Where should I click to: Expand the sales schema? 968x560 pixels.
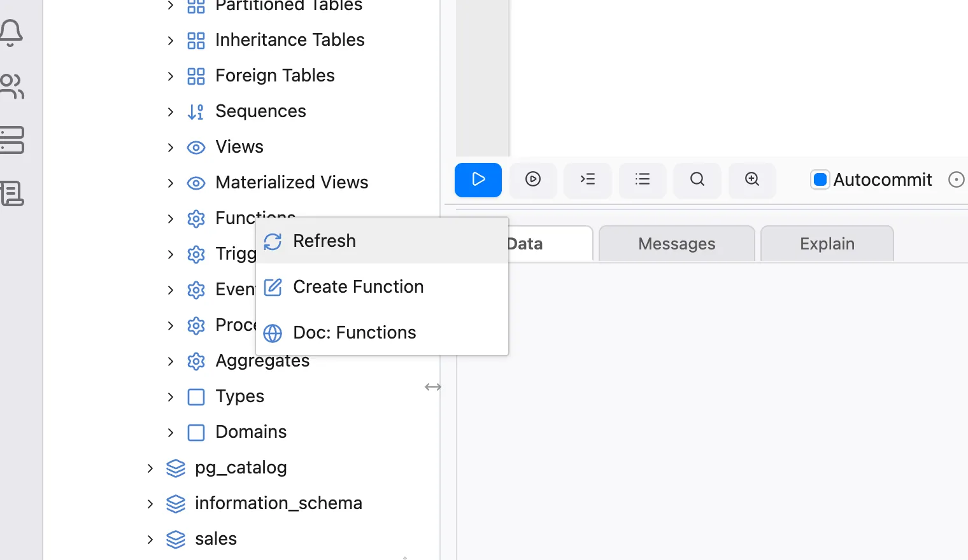[x=150, y=540]
